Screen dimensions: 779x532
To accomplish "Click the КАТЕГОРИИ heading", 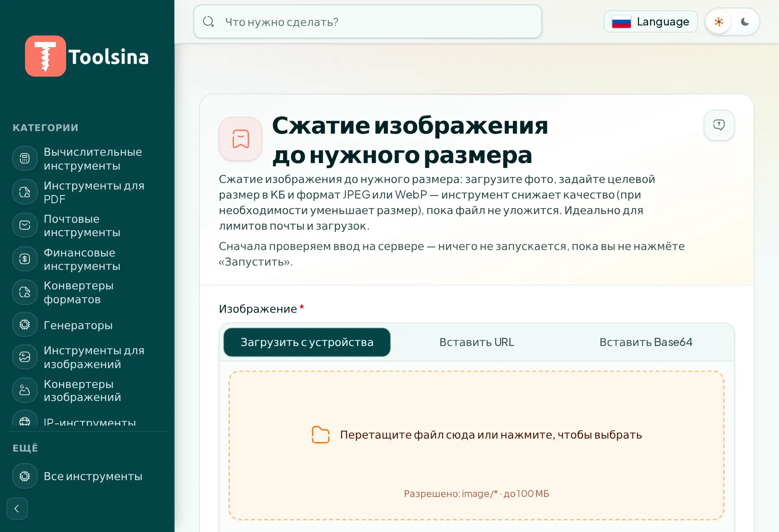I will coord(45,128).
